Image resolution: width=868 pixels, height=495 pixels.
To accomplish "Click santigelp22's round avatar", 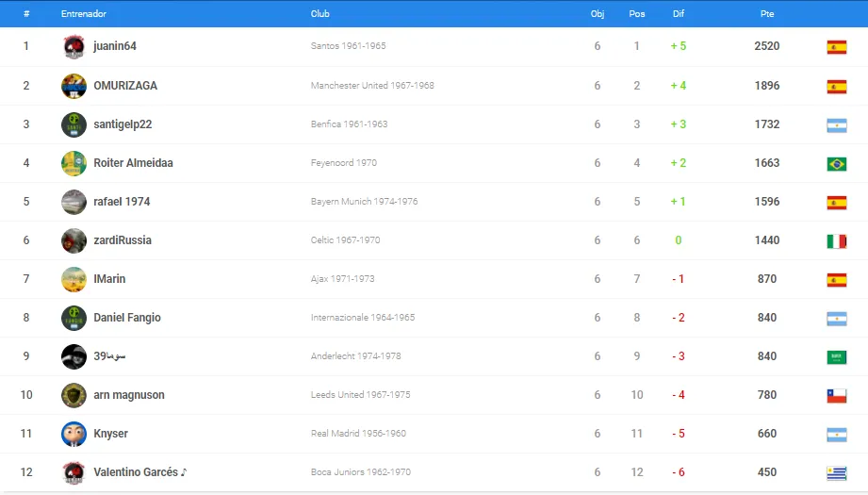I will pos(74,124).
